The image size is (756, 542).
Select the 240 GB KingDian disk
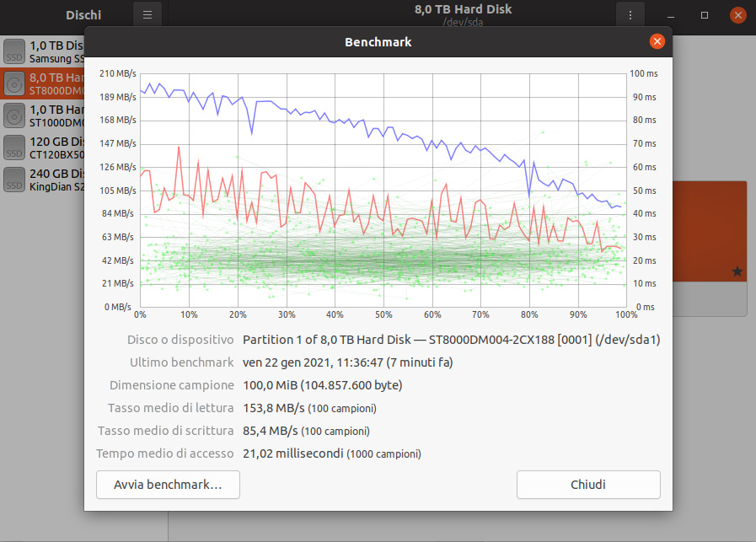click(42, 180)
